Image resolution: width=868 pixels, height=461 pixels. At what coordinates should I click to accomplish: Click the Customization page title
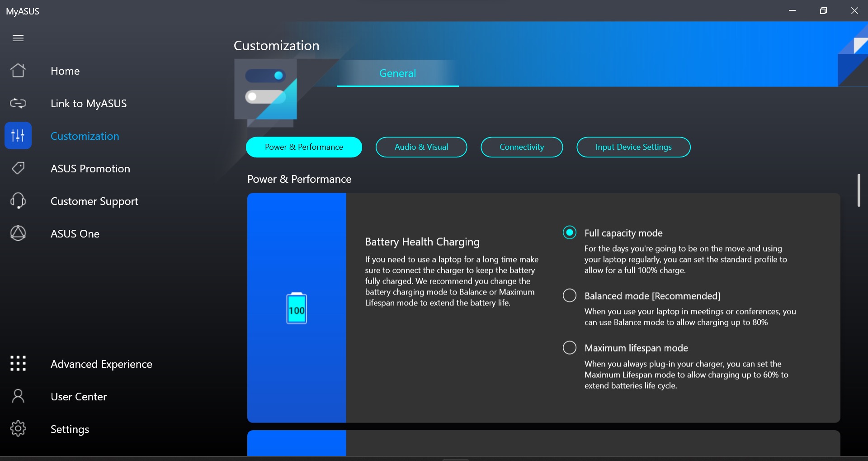pos(277,46)
